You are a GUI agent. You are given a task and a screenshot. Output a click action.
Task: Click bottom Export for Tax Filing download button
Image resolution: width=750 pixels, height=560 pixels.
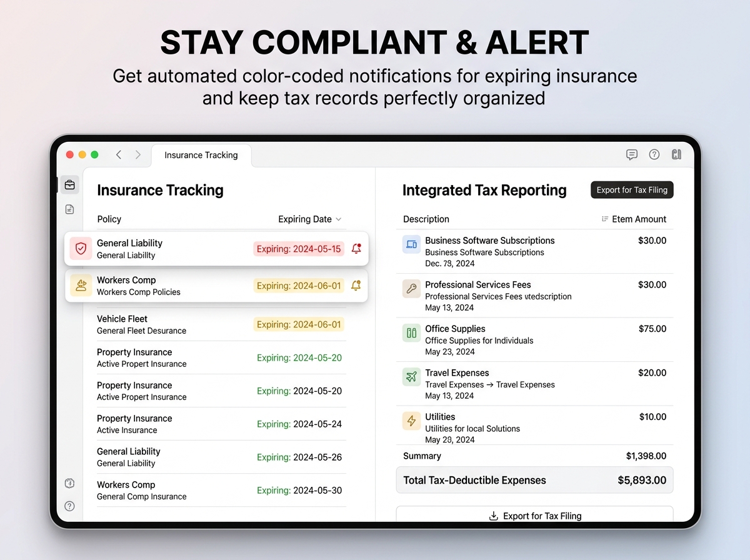point(535,516)
